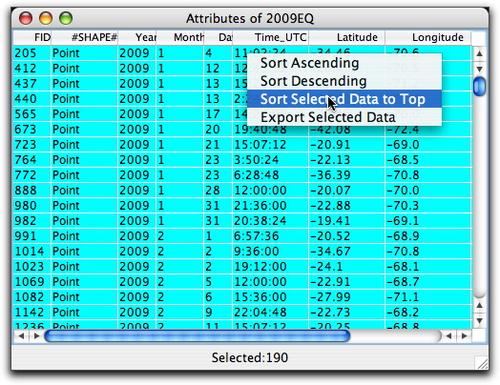Screen dimensions: 500x385
Task: Click left arrow at horizontal scrollbar start
Action: coord(21,336)
